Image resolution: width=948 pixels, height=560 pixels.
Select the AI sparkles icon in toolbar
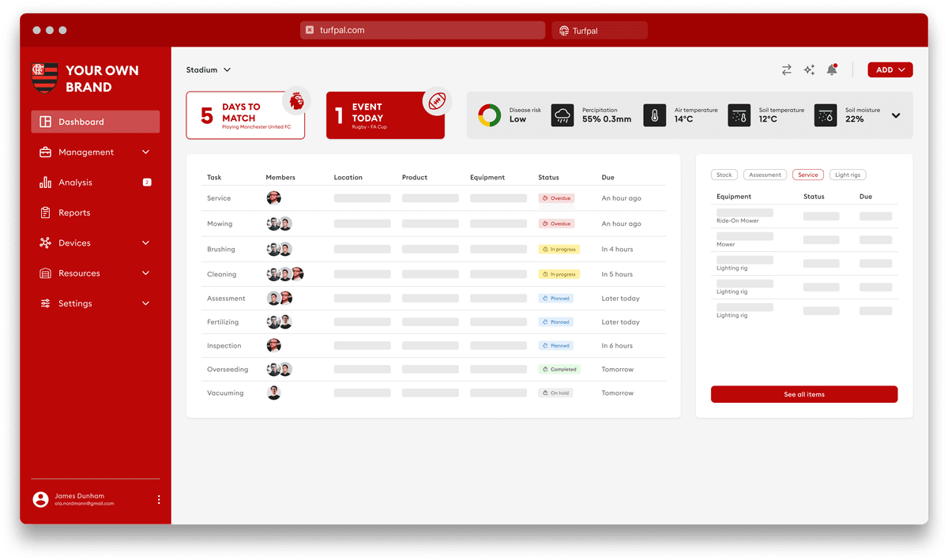click(809, 70)
